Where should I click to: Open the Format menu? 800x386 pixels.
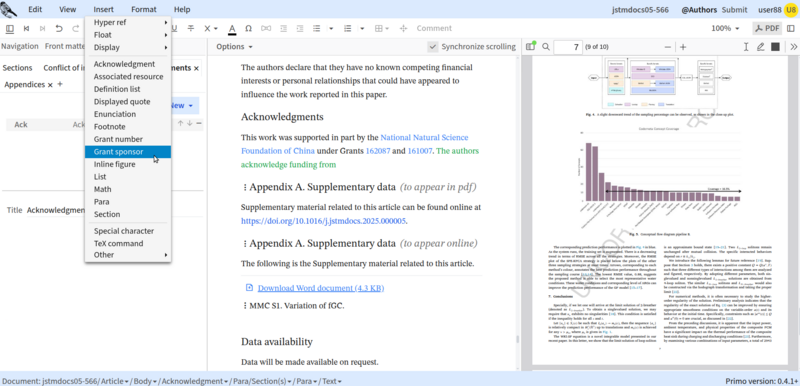(x=144, y=9)
